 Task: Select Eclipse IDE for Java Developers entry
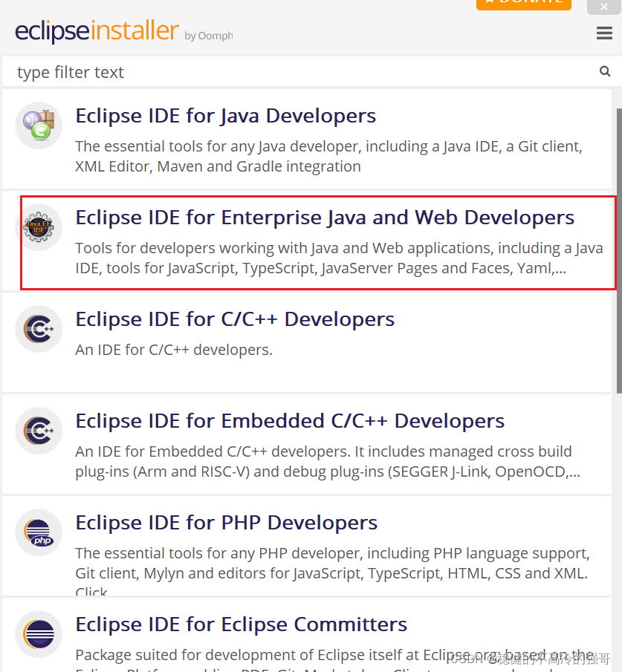coord(224,116)
